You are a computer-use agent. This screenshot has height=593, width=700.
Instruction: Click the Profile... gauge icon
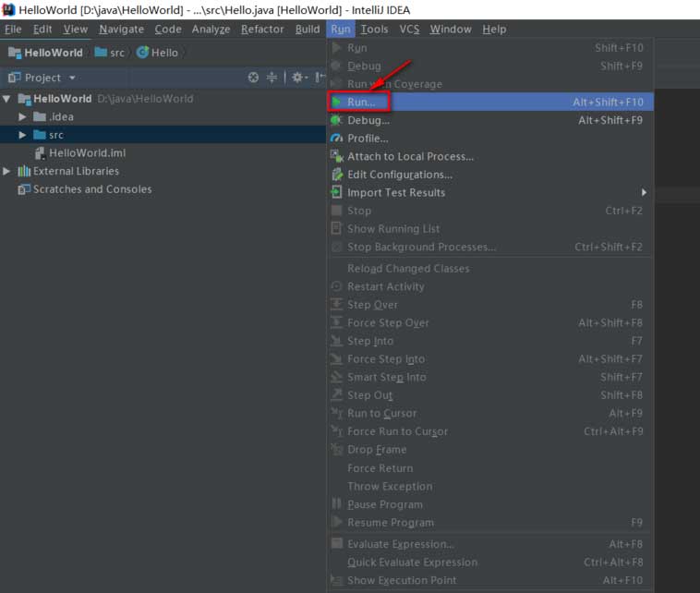pyautogui.click(x=336, y=139)
